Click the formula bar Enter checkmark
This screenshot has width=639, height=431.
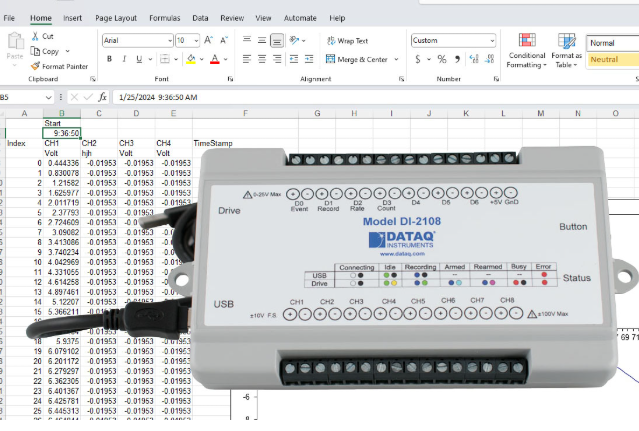coord(88,97)
